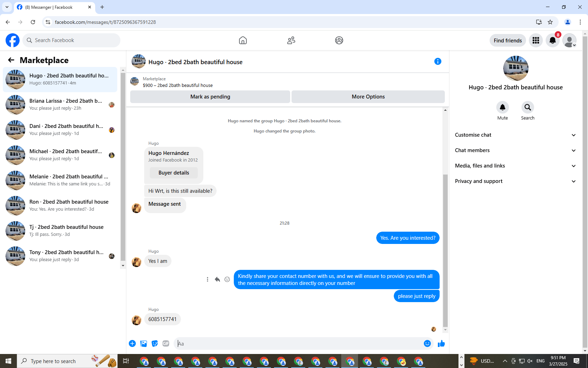Expand the Customise chat section
Image resolution: width=588 pixels, height=368 pixels.
(x=515, y=135)
